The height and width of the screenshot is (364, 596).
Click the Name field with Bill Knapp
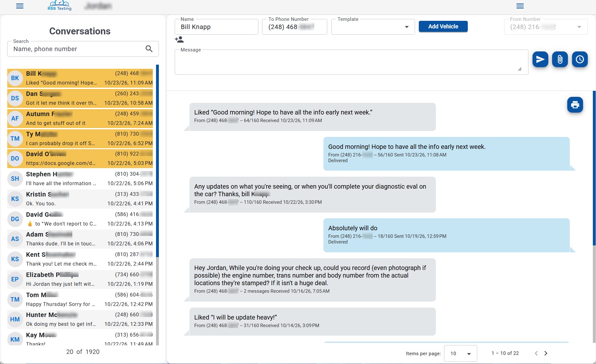pyautogui.click(x=216, y=27)
